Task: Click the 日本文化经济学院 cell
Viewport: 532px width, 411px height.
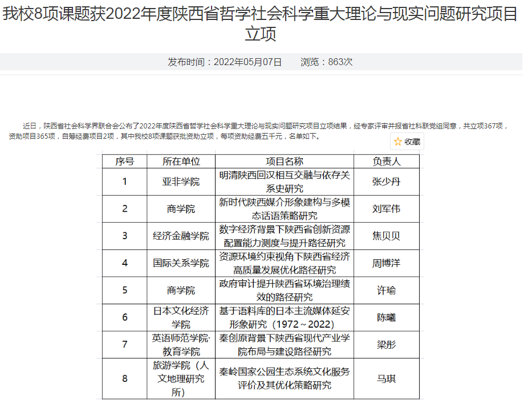Action: (181, 317)
